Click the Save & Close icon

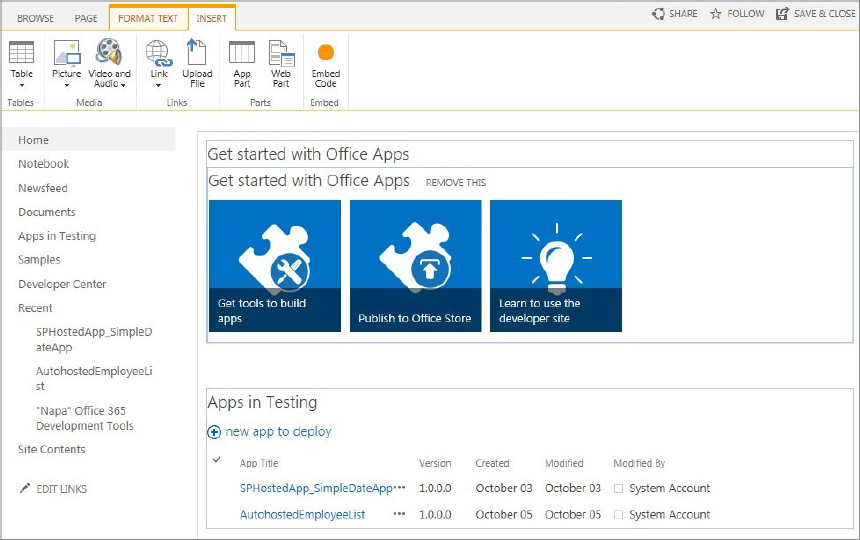tap(782, 14)
